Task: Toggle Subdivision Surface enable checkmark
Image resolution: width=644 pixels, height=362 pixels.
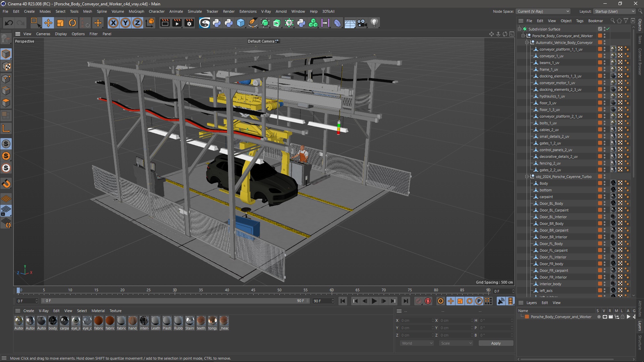Action: click(x=608, y=29)
